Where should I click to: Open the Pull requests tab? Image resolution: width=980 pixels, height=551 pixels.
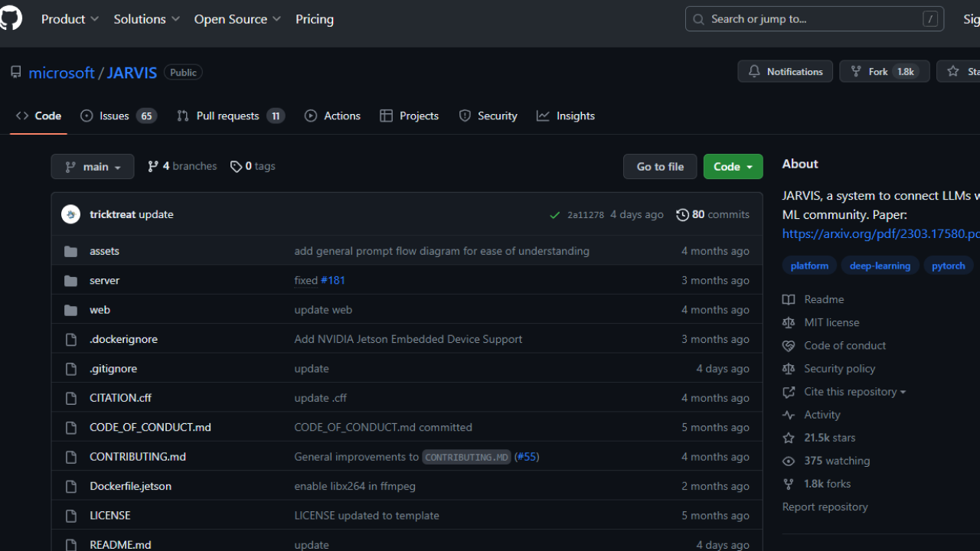click(230, 116)
